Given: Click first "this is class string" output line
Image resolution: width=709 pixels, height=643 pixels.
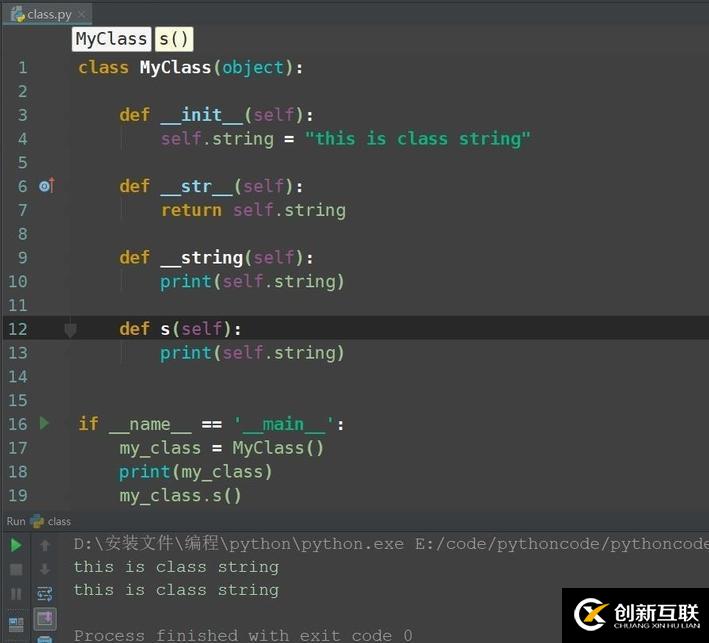Looking at the screenshot, I should [176, 567].
